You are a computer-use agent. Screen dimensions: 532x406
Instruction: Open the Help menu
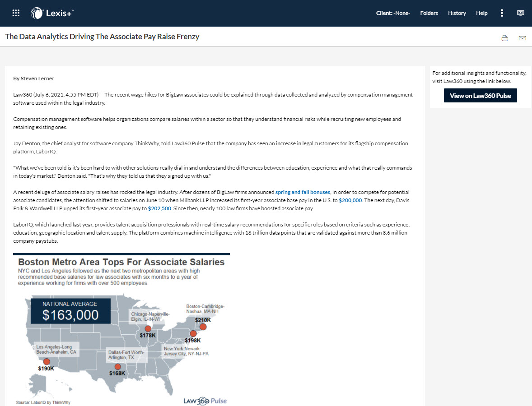(481, 13)
